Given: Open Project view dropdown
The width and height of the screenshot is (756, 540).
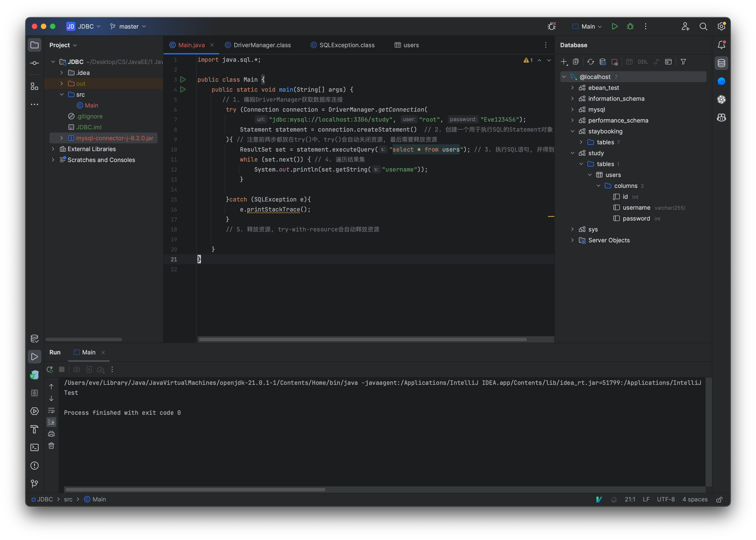Looking at the screenshot, I should 63,45.
